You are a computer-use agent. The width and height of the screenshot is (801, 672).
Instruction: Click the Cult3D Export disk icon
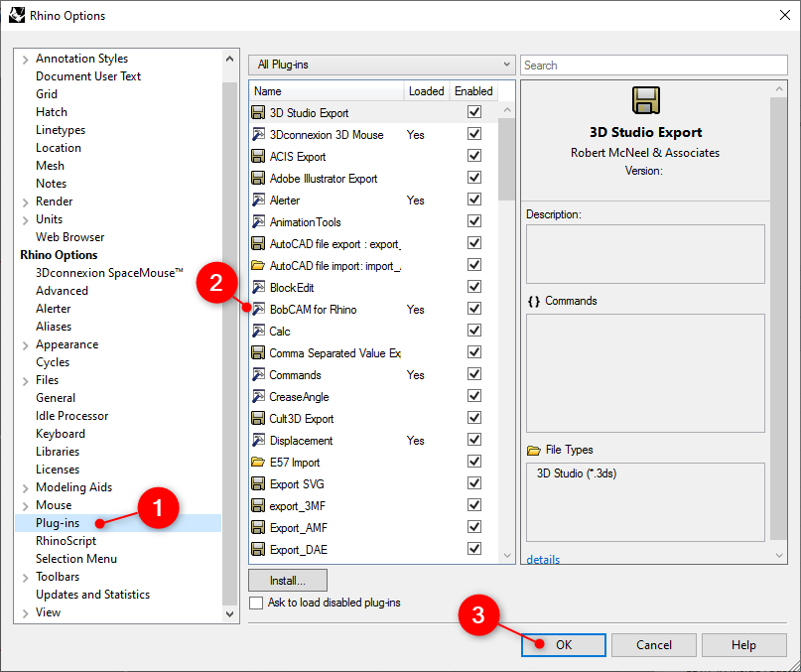point(258,419)
